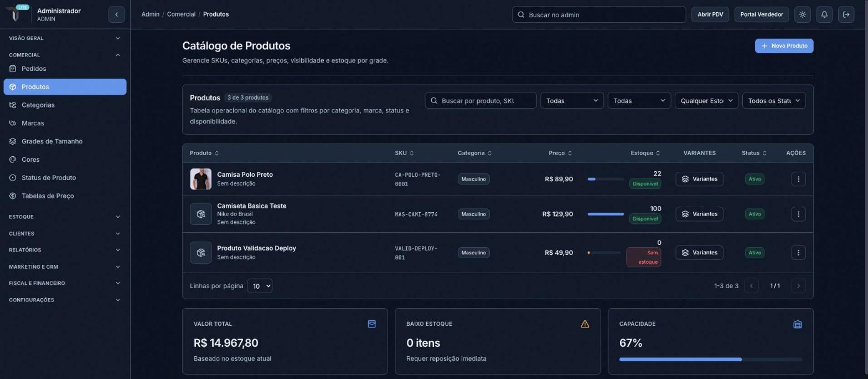Sort the table by Preço column
The image size is (868, 379).
tap(560, 153)
